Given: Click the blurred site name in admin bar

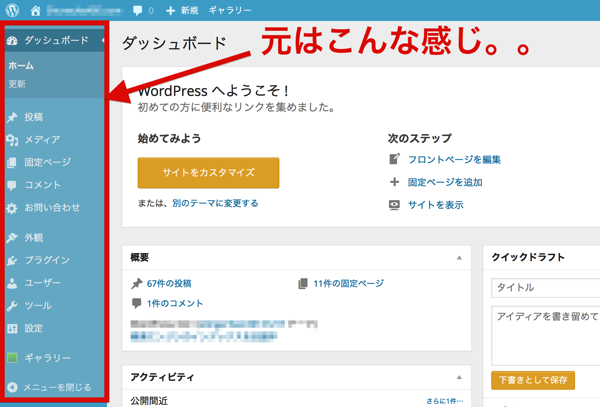Looking at the screenshot, I should click(x=85, y=10).
